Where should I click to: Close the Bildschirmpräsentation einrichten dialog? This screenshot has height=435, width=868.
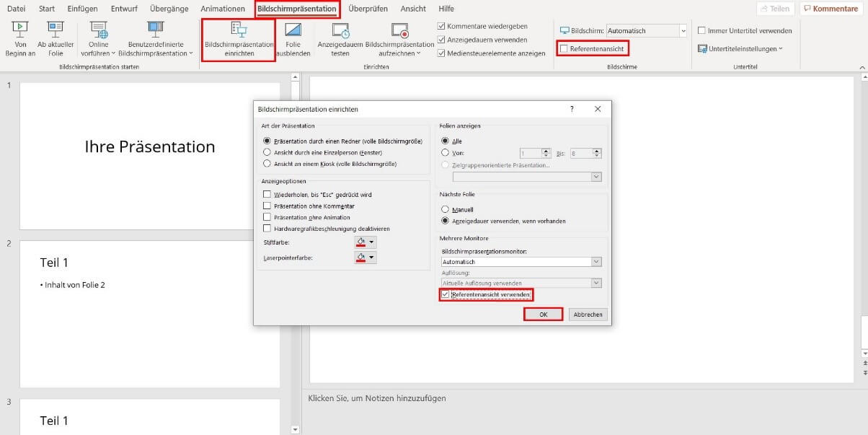coord(598,109)
